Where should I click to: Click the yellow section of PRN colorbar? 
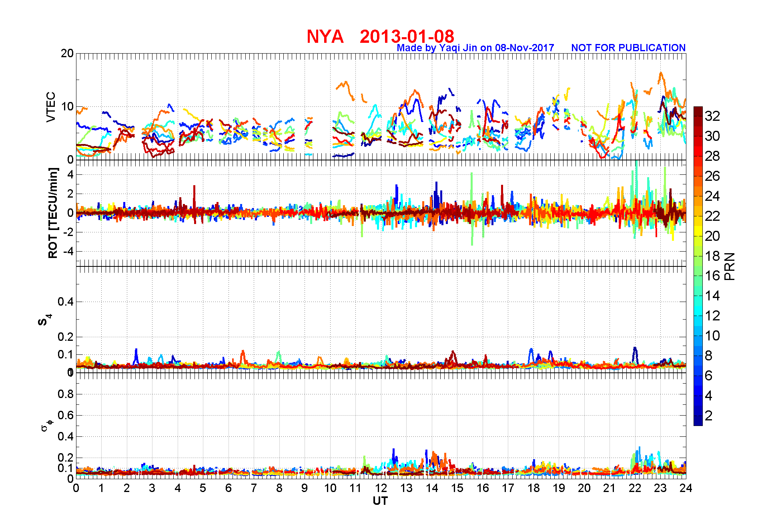coord(698,231)
